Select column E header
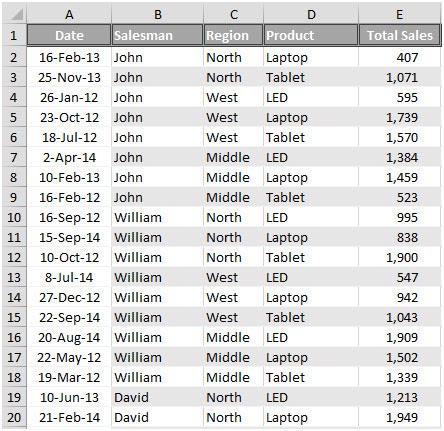The width and height of the screenshot is (444, 431). [399, 14]
